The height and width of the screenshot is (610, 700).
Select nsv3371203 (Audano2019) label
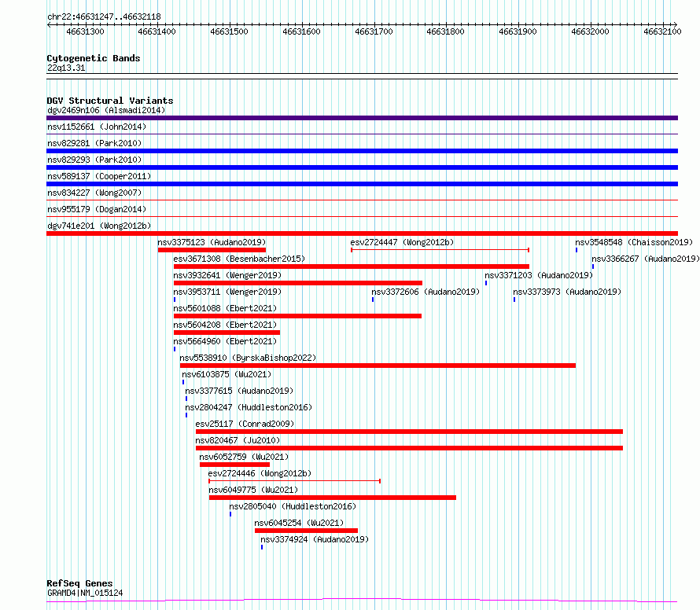coord(539,275)
